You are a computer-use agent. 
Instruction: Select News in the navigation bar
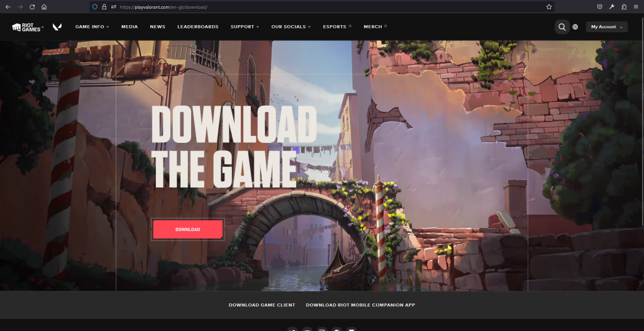157,27
